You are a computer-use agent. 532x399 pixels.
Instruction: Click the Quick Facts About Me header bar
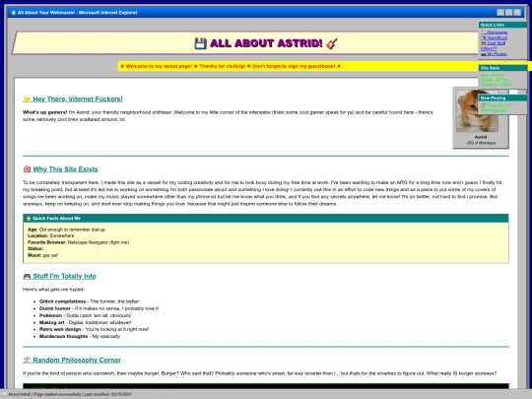(x=266, y=218)
